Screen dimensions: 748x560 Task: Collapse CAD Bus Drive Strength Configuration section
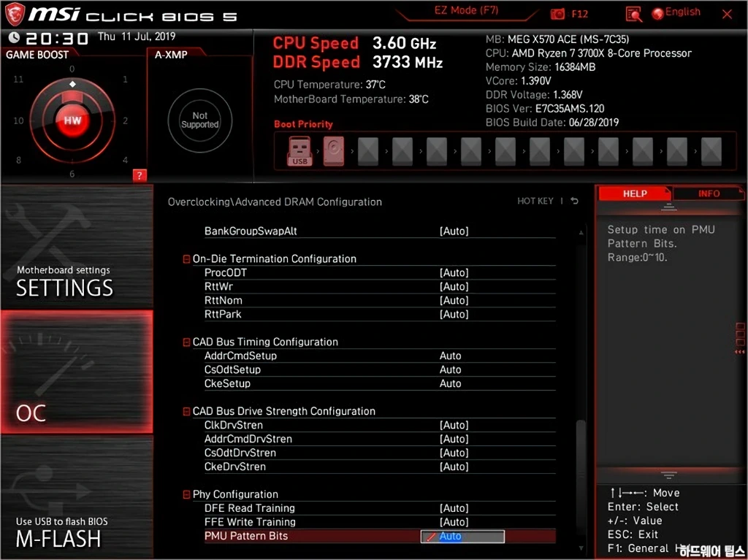point(186,411)
